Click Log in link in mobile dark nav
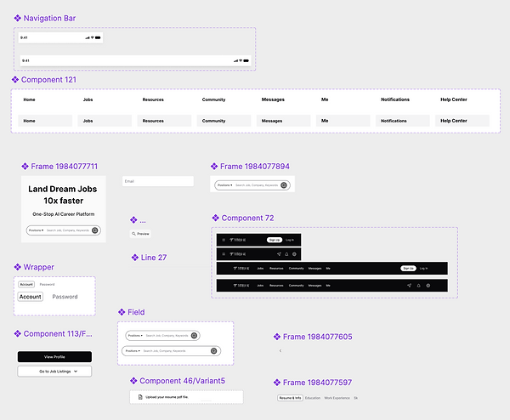Screen dimensions: 510x420 coord(290,240)
